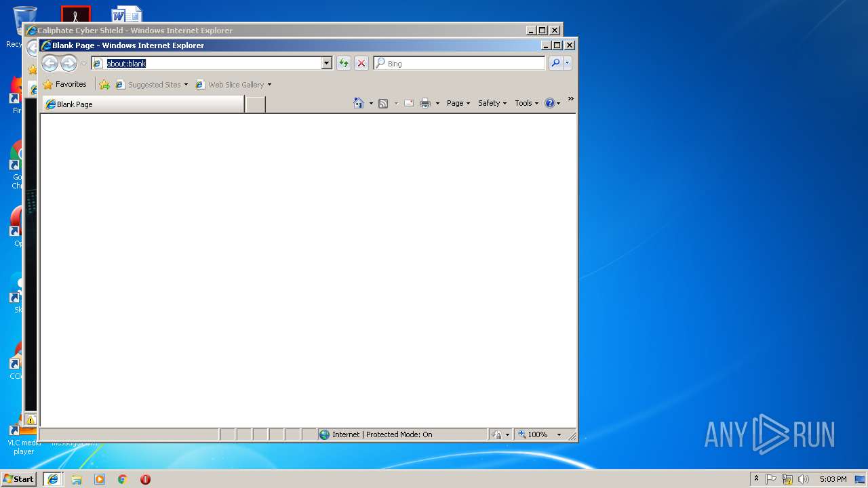Open Windows Explorer from taskbar
Screen dimensions: 868x488
tap(77, 479)
